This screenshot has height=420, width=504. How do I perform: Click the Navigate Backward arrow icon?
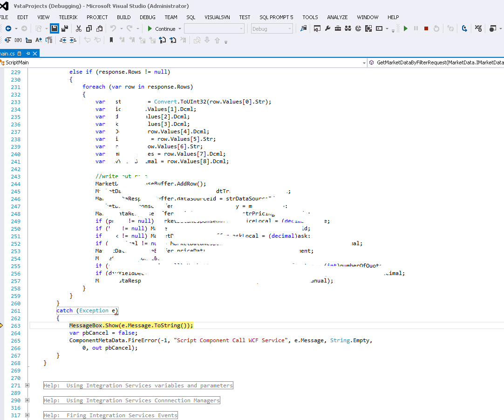pyautogui.click(x=8, y=28)
